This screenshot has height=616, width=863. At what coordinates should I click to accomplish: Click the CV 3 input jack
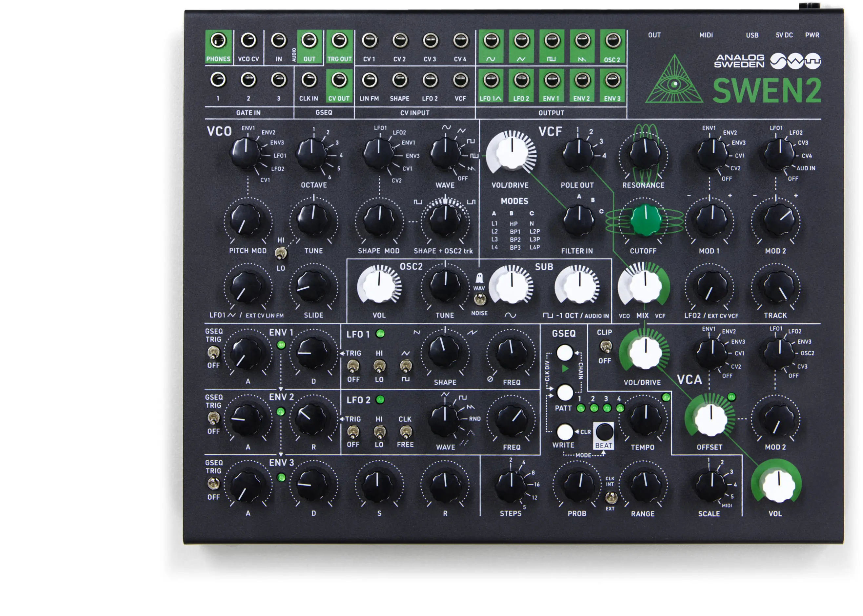431,41
